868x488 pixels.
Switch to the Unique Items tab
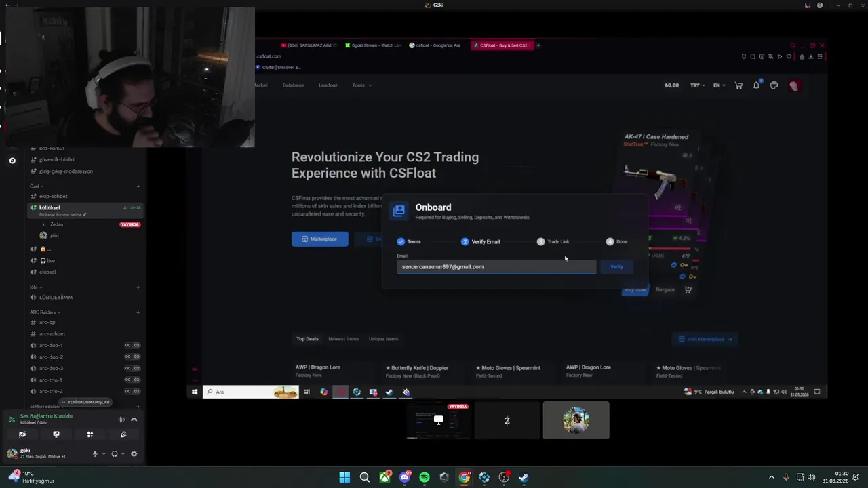pyautogui.click(x=383, y=339)
